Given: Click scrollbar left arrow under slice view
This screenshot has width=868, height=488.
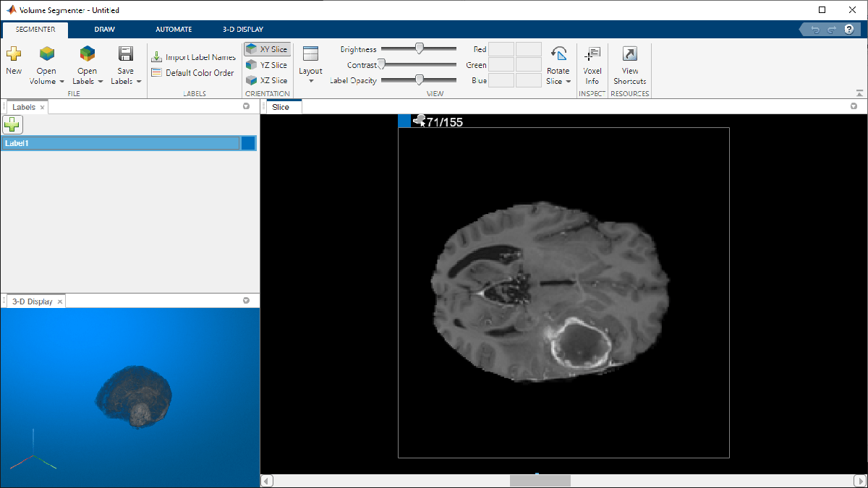Looking at the screenshot, I should [266, 481].
